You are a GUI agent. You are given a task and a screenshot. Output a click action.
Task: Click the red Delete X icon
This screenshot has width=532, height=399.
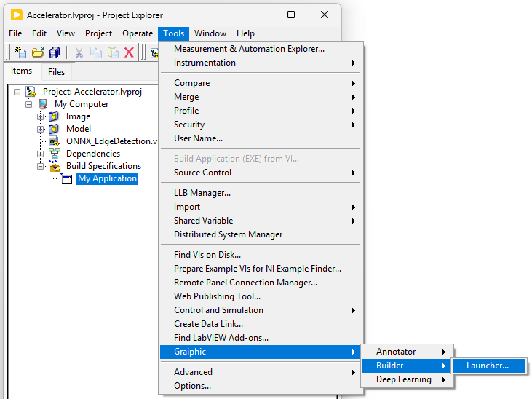coord(130,52)
